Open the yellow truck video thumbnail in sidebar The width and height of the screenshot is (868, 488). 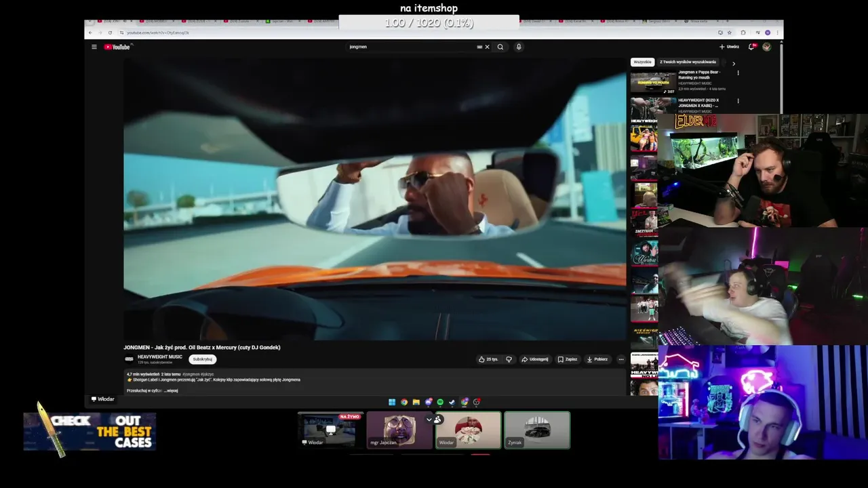(644, 138)
